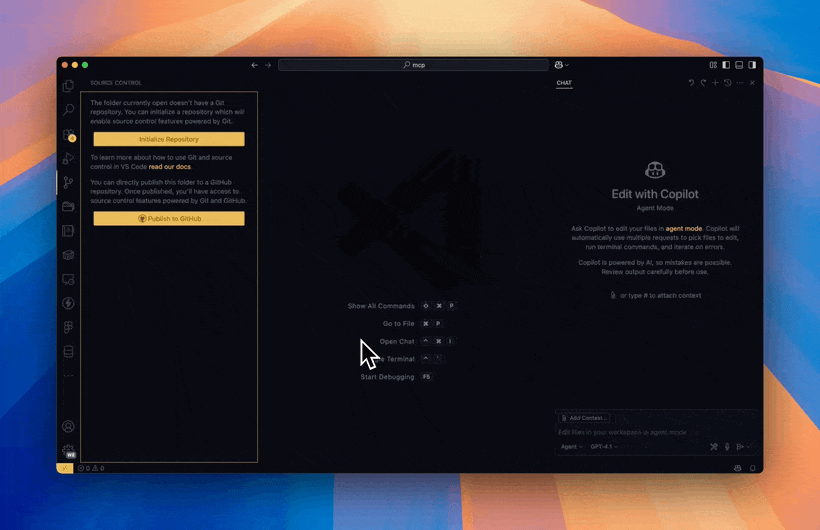This screenshot has height=530, width=820.
Task: Focus the chat message input field
Action: click(655, 432)
